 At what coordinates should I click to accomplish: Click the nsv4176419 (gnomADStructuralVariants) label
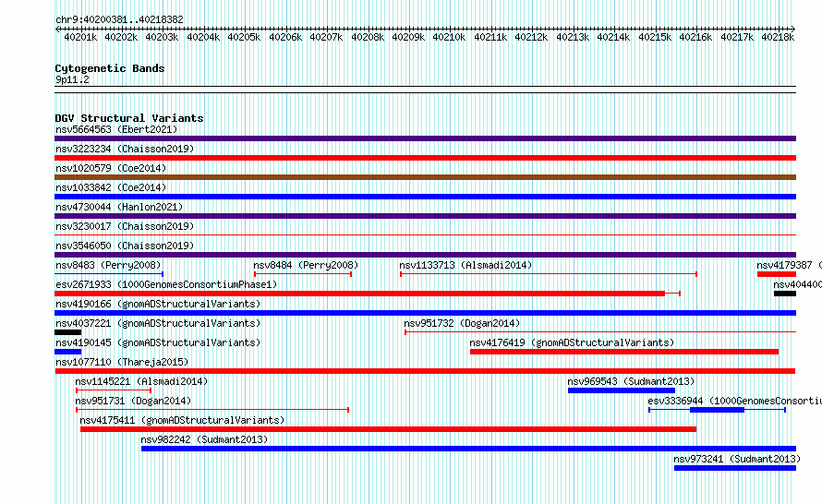(x=572, y=342)
